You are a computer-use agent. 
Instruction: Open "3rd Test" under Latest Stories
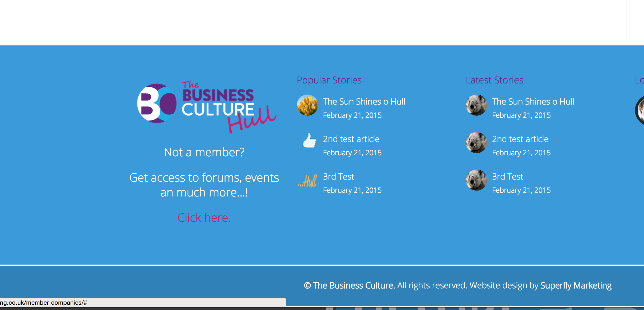coord(507,177)
